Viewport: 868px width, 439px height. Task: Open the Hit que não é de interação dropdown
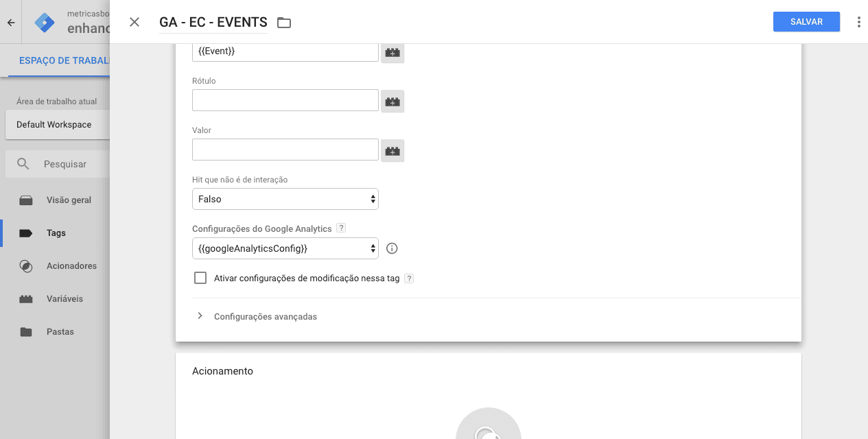pyautogui.click(x=285, y=199)
